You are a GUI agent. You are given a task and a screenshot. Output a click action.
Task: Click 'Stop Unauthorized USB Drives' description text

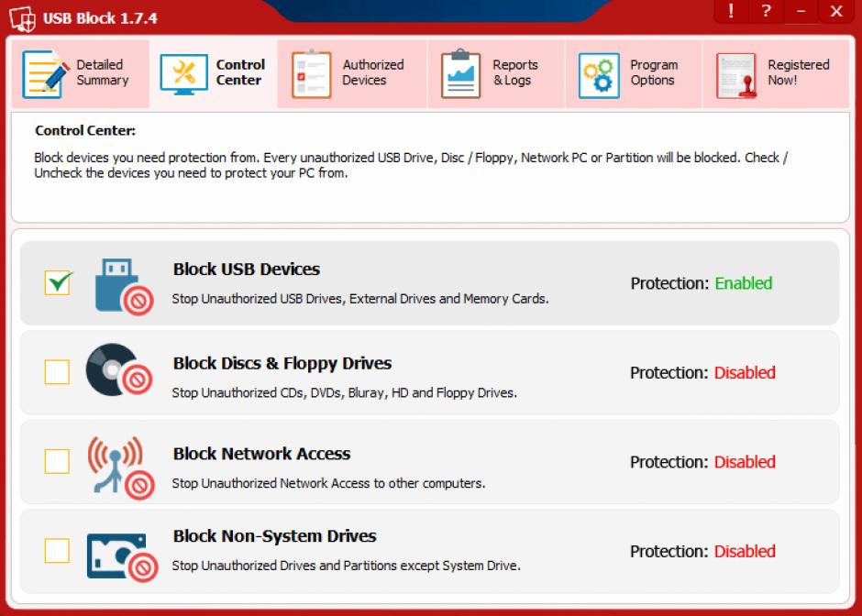click(x=360, y=299)
